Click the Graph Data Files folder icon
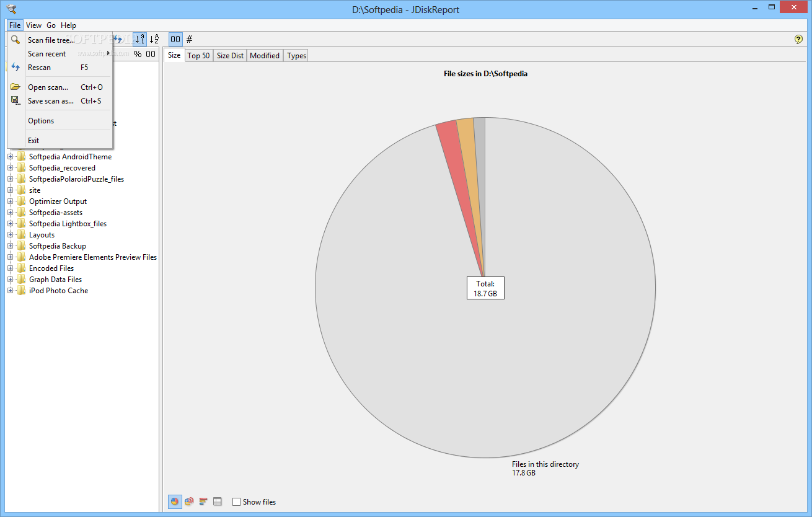Screen dimensions: 812x517 pos(22,280)
